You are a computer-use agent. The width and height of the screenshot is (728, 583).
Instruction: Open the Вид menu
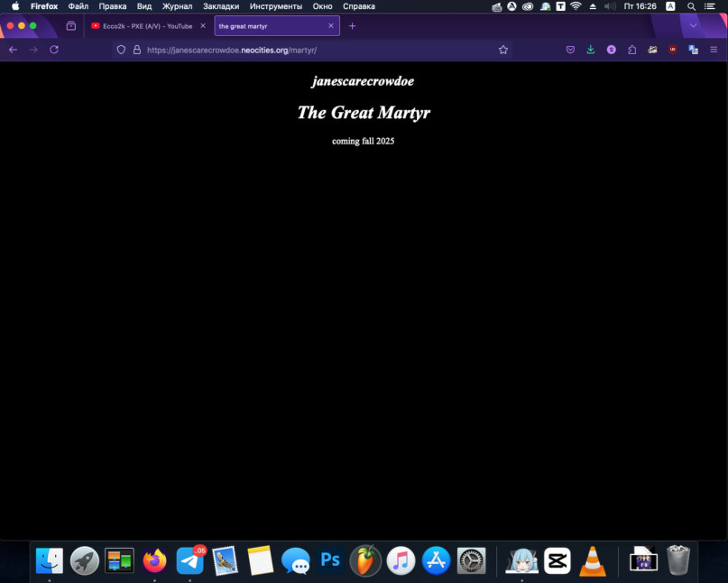click(x=144, y=6)
